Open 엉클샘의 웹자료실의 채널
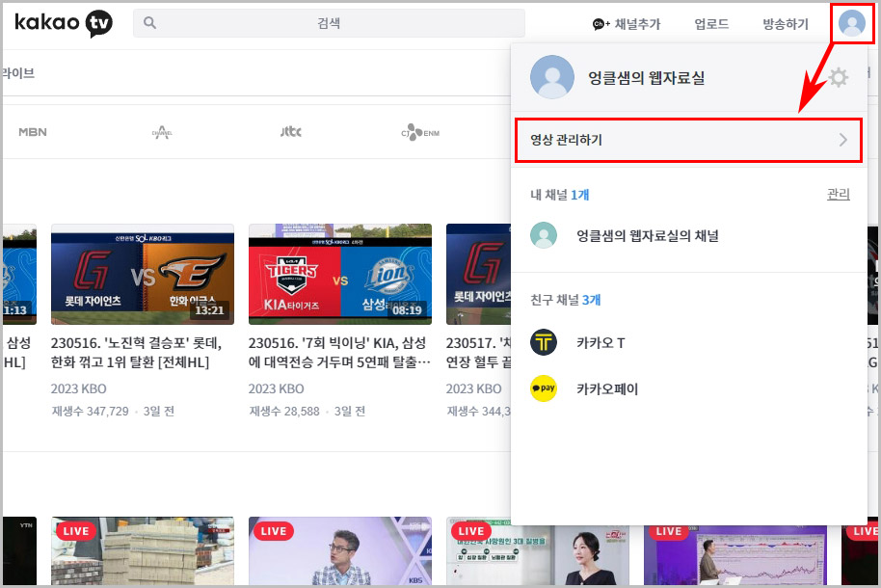This screenshot has width=881, height=588. pyautogui.click(x=648, y=235)
